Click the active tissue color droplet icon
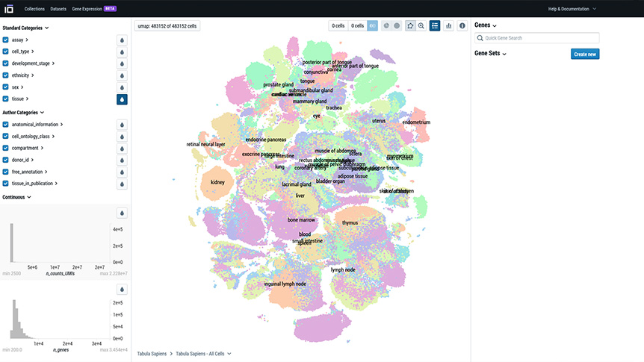Viewport: 644px width, 362px height. coord(122,99)
